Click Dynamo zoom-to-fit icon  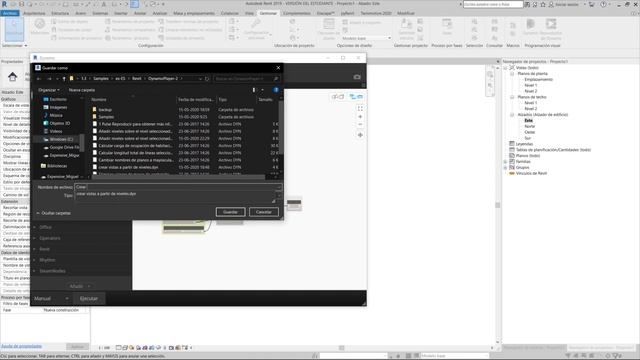coord(360,109)
